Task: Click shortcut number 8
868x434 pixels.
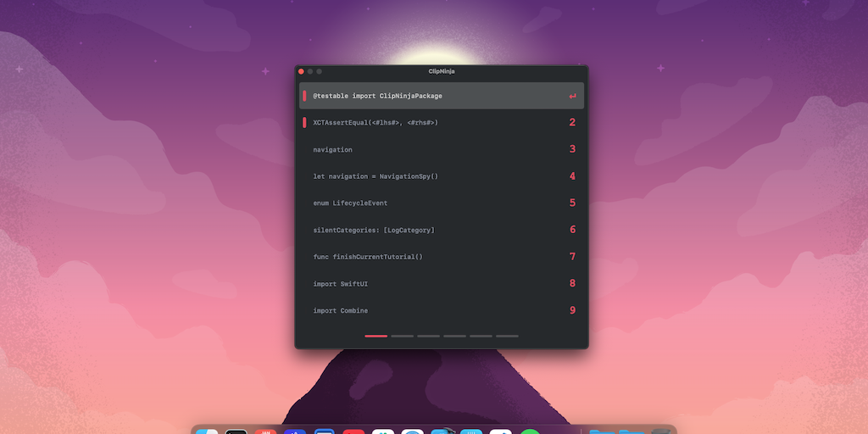Action: pyautogui.click(x=572, y=283)
